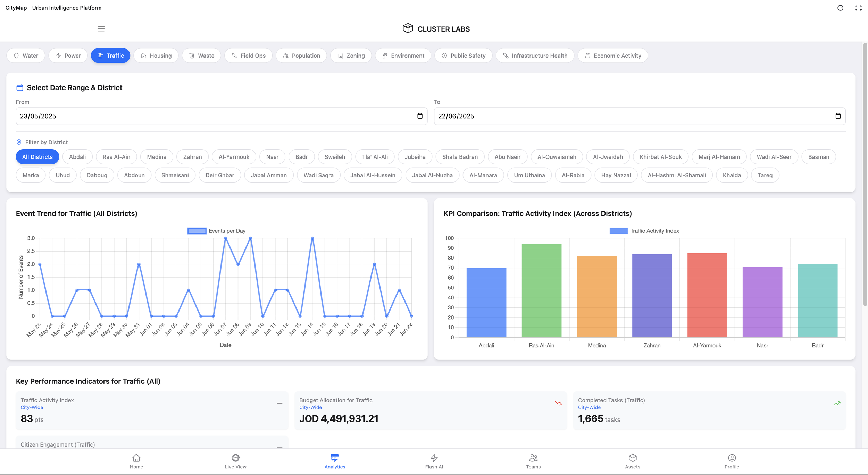
Task: Open the Infrastructure Health category tab
Action: click(535, 56)
